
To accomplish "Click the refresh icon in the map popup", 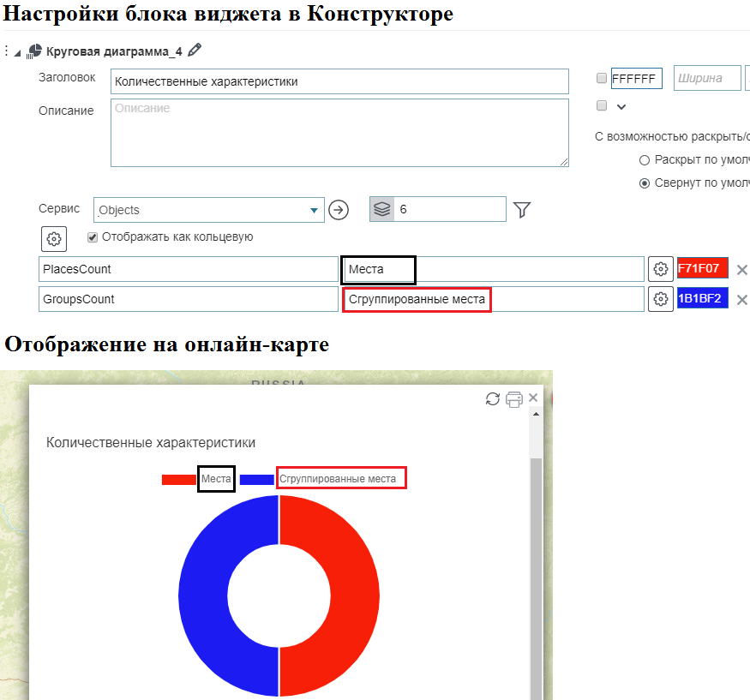I will tap(493, 398).
